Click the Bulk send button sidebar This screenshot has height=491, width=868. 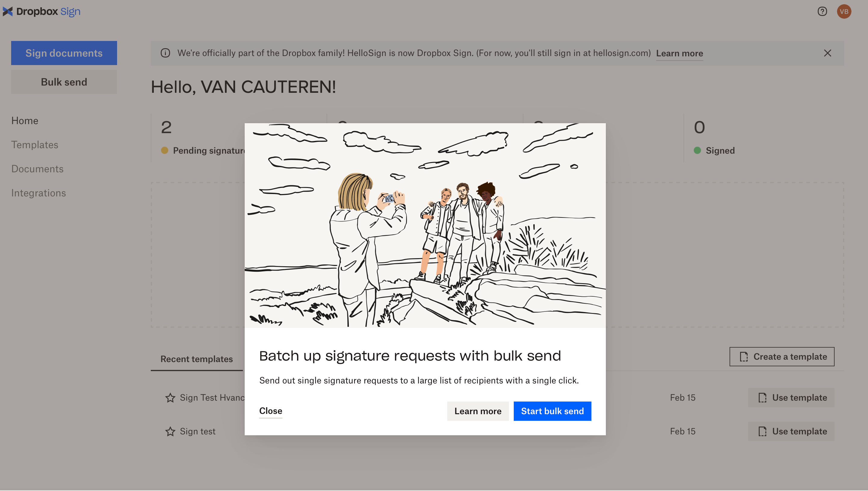64,82
